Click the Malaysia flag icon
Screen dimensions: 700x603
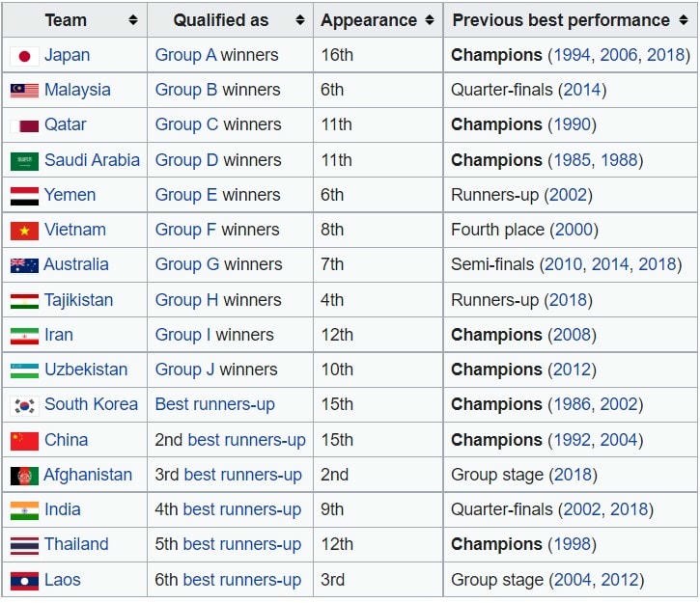tap(24, 91)
